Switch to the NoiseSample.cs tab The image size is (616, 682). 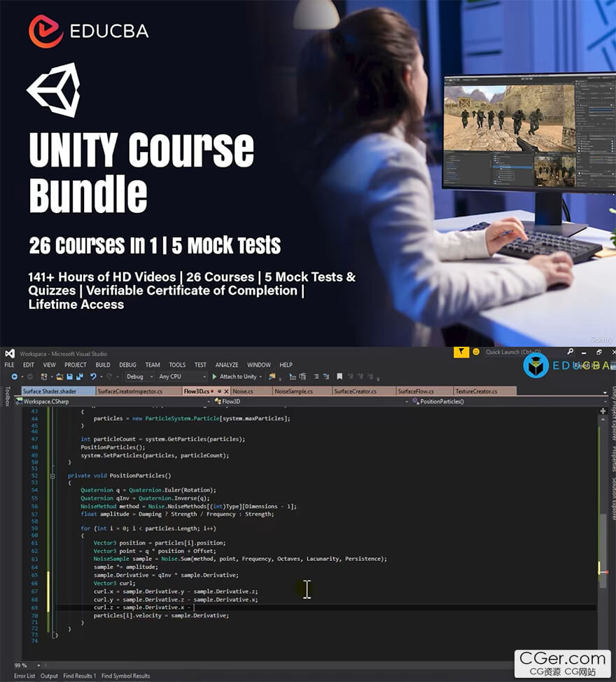[x=302, y=391]
